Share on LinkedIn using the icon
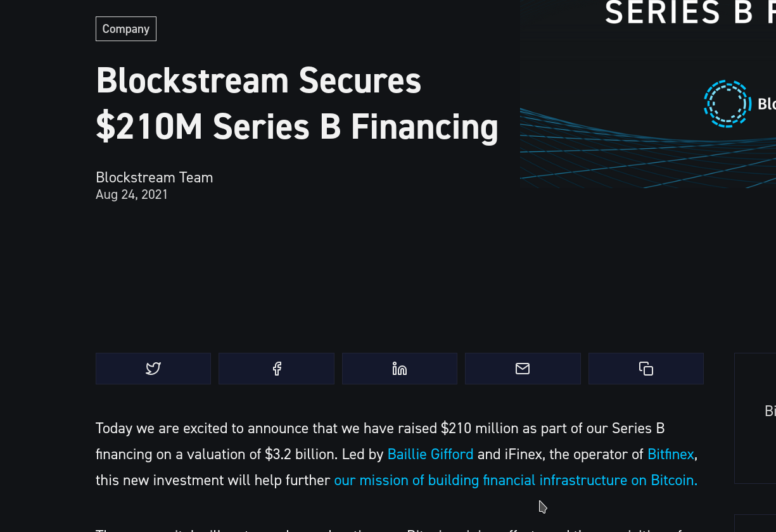Viewport: 776px width, 532px height. tap(400, 369)
